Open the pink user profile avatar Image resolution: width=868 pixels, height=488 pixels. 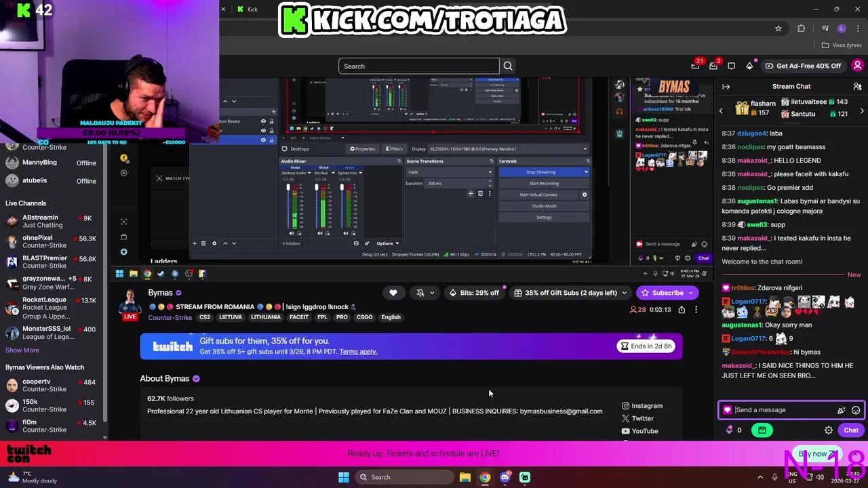click(x=857, y=66)
